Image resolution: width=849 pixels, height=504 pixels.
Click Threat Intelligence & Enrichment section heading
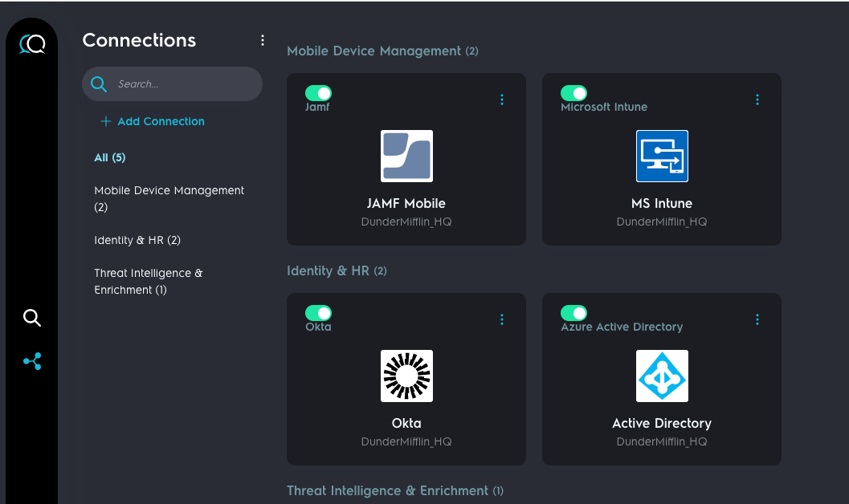coord(395,491)
